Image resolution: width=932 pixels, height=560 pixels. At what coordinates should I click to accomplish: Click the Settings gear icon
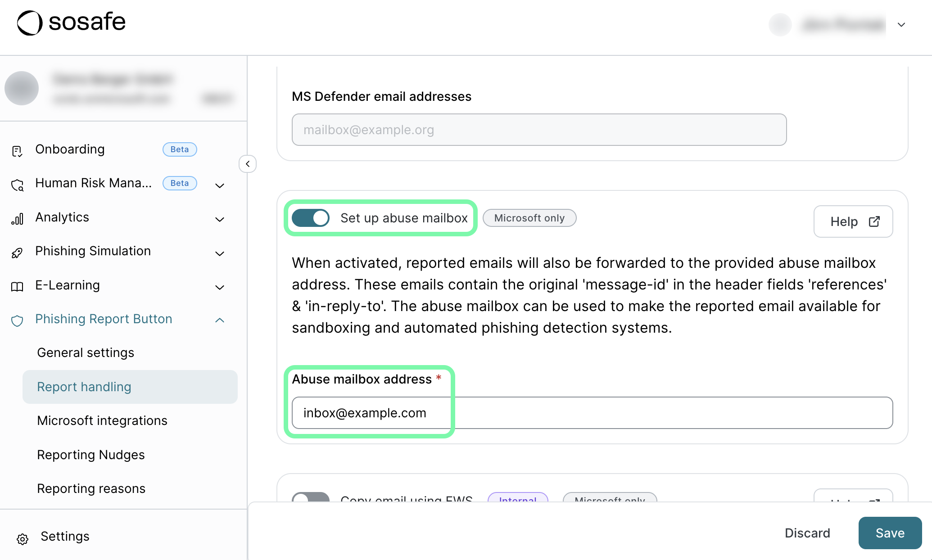(x=23, y=538)
